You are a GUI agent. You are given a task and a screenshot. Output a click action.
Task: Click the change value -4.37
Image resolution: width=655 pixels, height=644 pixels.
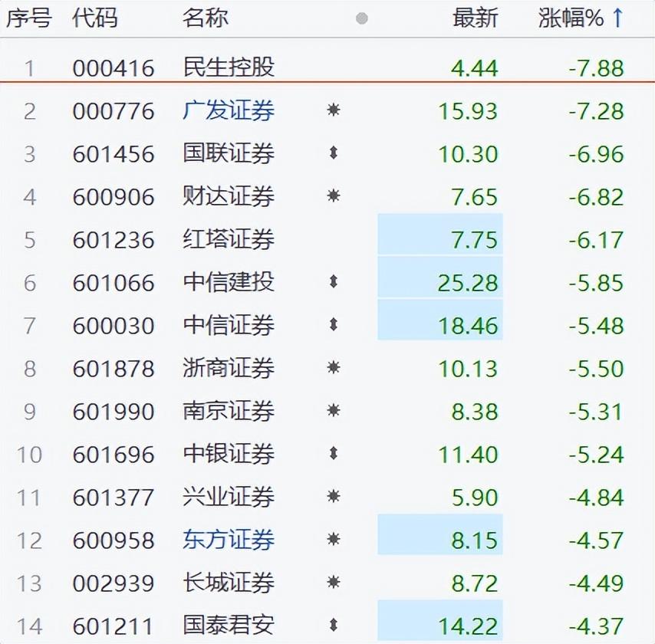tap(597, 626)
